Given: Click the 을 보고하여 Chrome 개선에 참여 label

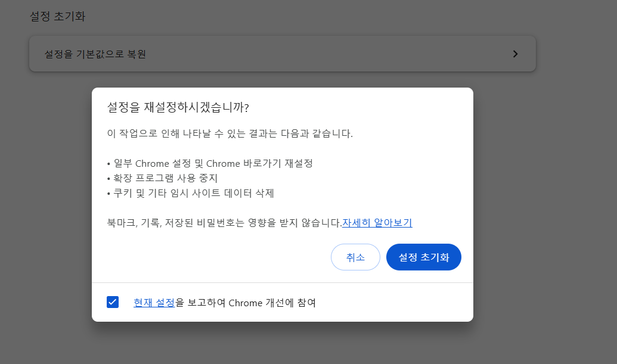Looking at the screenshot, I should [x=246, y=303].
